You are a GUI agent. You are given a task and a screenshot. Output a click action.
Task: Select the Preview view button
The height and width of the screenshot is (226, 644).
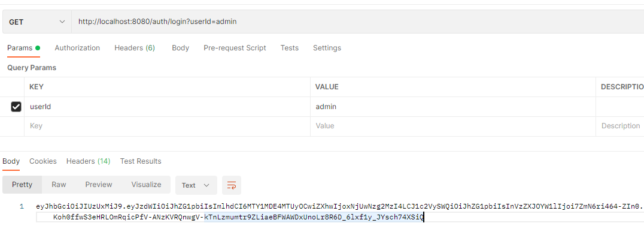click(99, 185)
